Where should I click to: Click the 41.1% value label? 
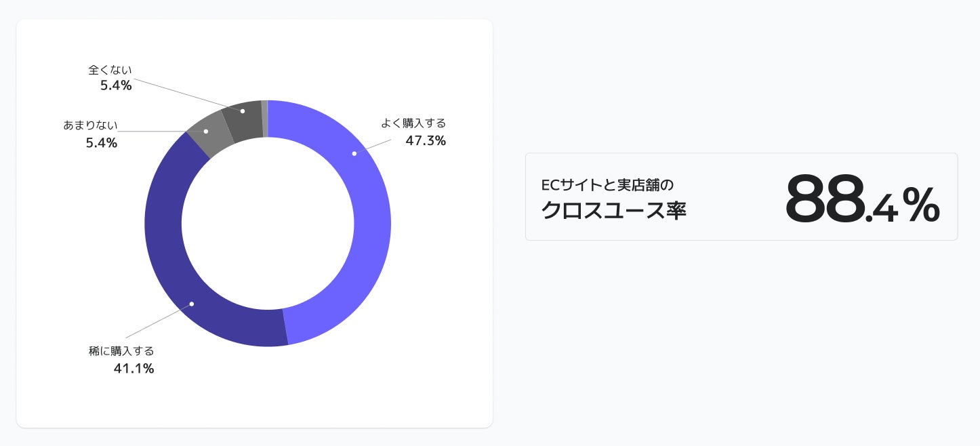tap(134, 369)
